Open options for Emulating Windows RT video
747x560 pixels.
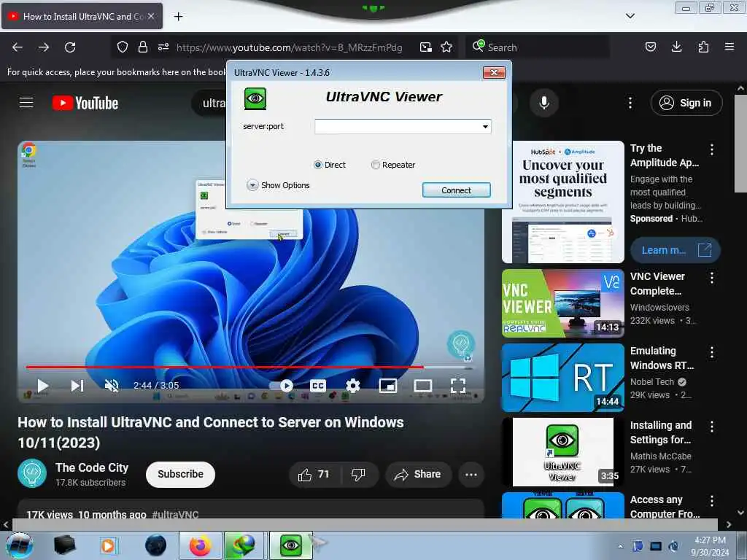712,352
